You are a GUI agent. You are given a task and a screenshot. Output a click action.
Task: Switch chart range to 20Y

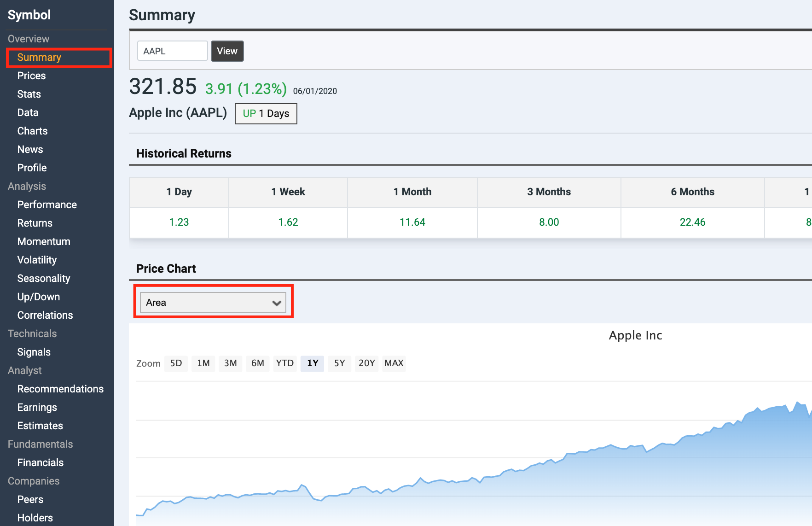point(366,363)
